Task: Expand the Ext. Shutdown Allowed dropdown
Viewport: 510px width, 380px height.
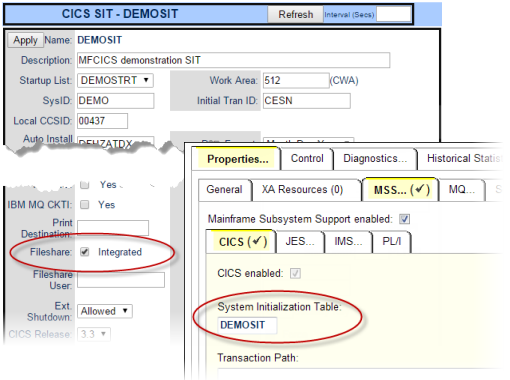Action: 105,311
